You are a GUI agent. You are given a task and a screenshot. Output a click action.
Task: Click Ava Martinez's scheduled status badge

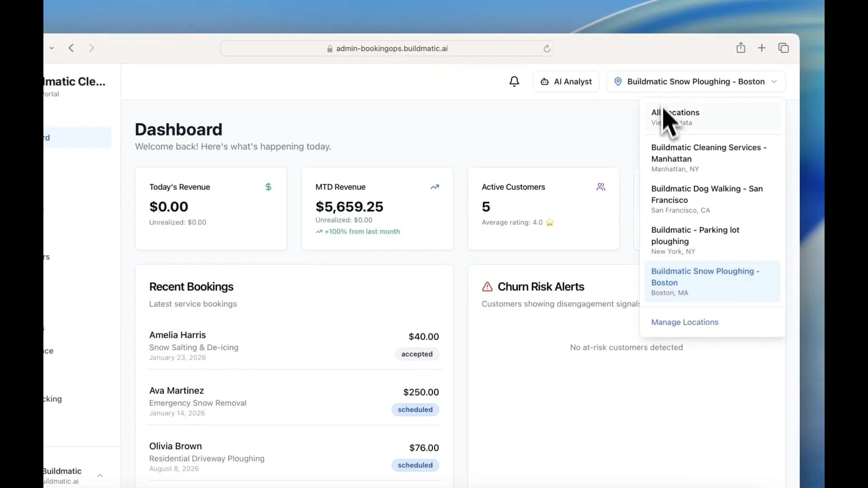(x=415, y=410)
